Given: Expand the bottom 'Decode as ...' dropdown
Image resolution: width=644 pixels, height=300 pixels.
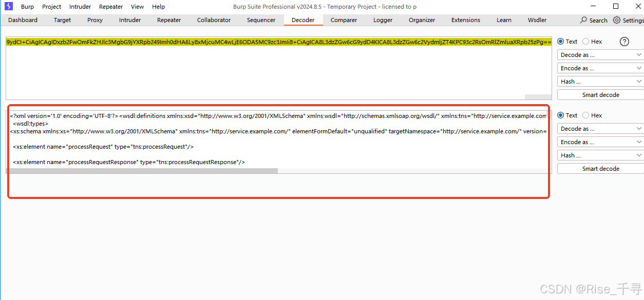Looking at the screenshot, I should [600, 129].
